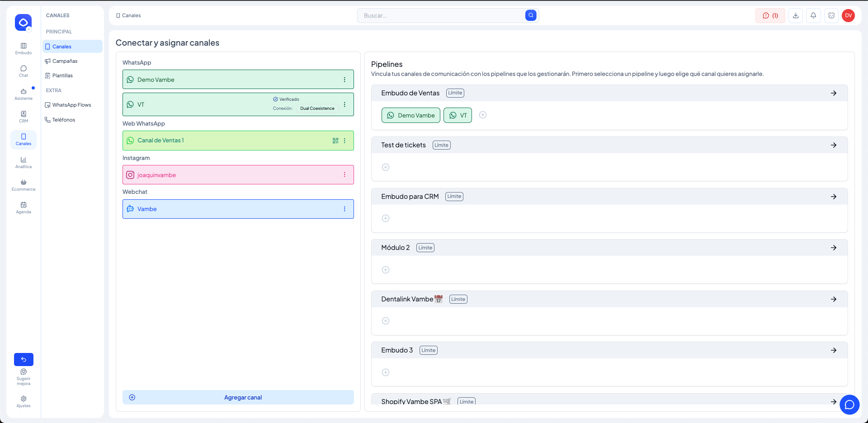Open three-dot menu for Demo Vambe channel
This screenshot has height=423, width=868.
coord(344,80)
